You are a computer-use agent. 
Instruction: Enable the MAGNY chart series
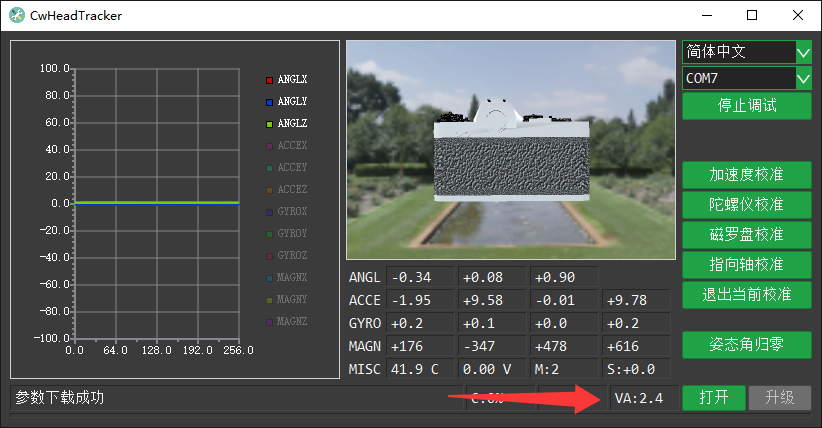[x=287, y=299]
